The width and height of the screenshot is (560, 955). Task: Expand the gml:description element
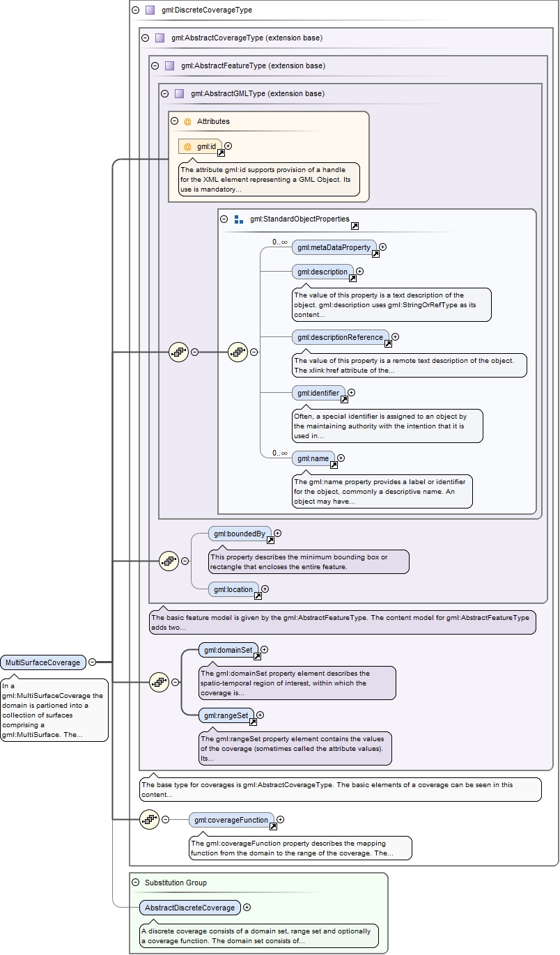[x=359, y=272]
